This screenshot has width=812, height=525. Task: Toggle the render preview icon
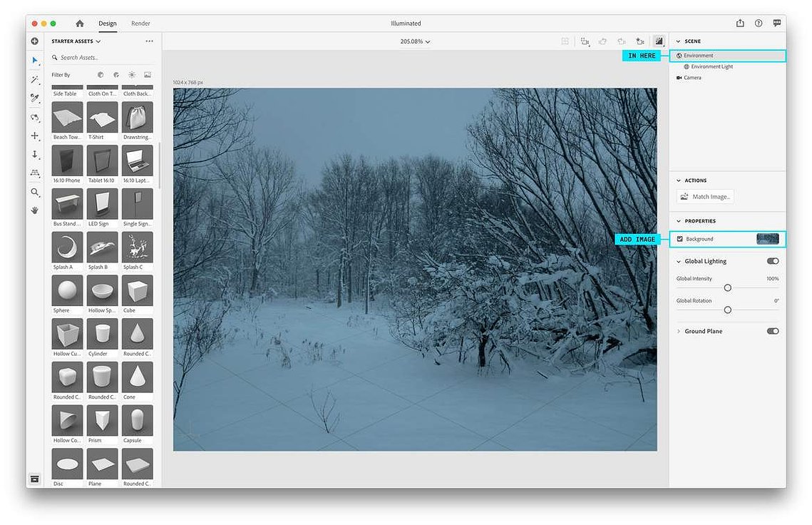pos(659,41)
